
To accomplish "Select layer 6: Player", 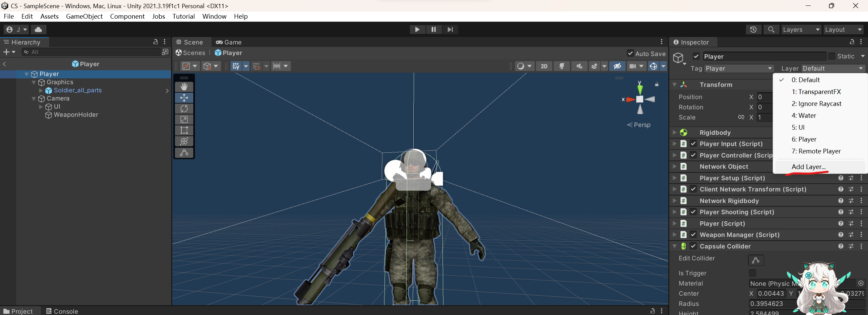I will tap(804, 139).
